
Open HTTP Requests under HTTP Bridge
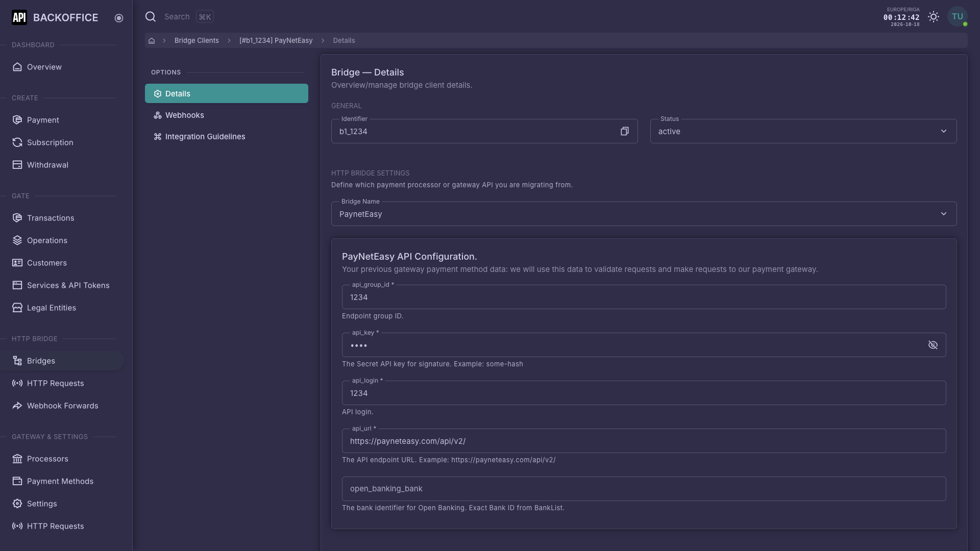point(62,384)
